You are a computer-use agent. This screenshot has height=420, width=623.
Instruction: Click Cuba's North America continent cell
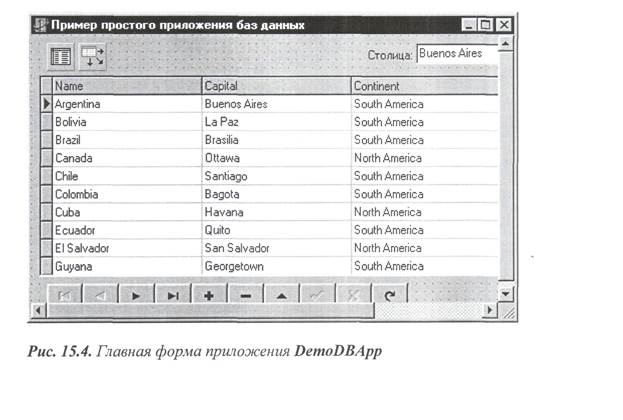pos(425,212)
